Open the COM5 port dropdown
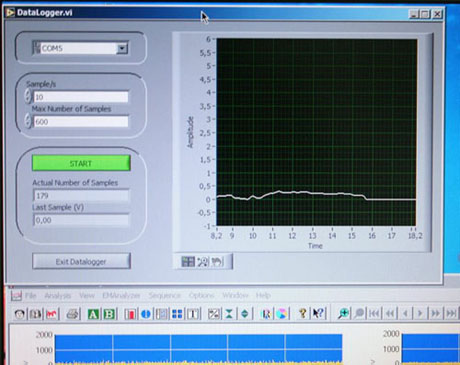Screen dimensions: 460x365 pyautogui.click(x=122, y=48)
